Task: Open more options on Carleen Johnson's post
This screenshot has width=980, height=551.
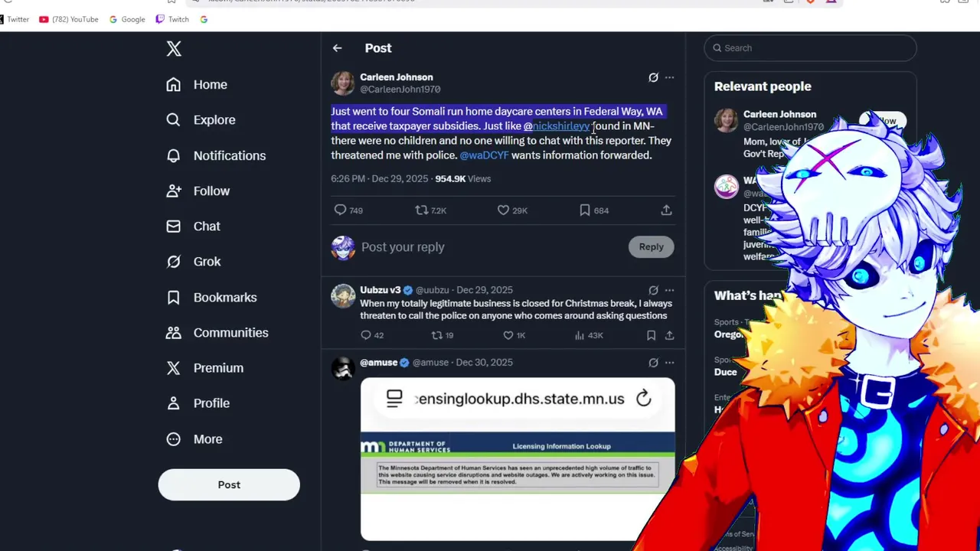Action: point(669,77)
